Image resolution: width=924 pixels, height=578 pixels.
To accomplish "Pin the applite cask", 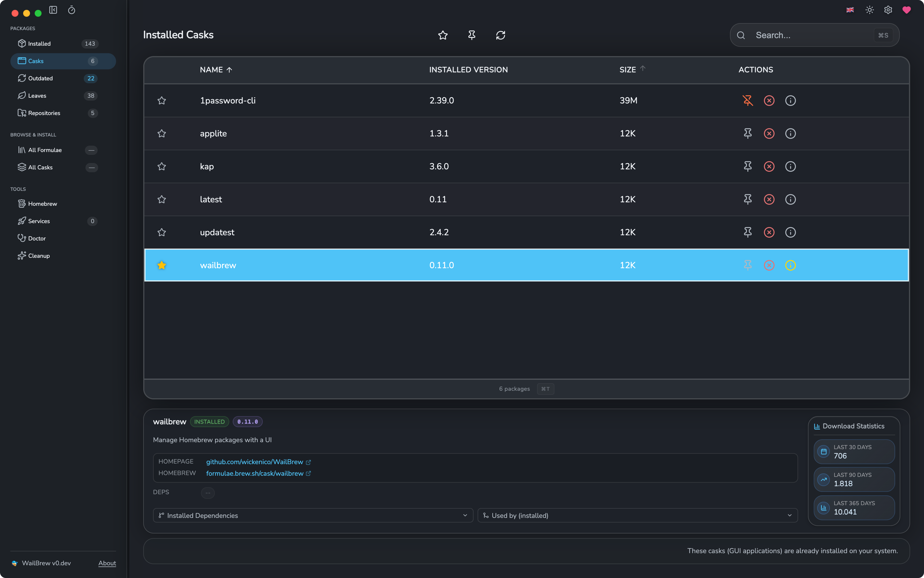I will click(x=748, y=134).
